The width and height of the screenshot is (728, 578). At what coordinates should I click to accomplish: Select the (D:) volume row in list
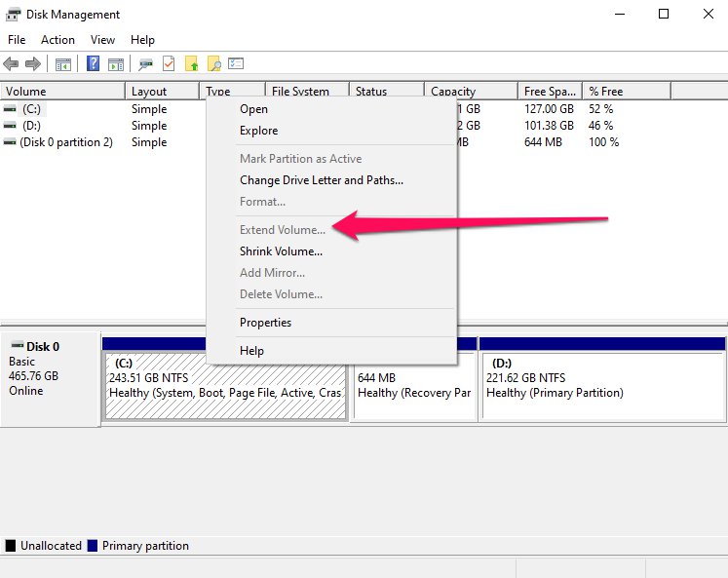[31, 126]
